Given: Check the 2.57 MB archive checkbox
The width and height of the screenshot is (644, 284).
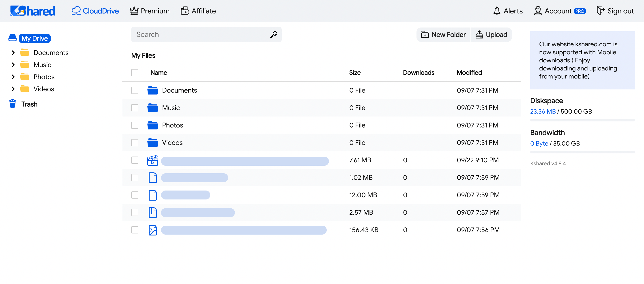Looking at the screenshot, I should (135, 213).
